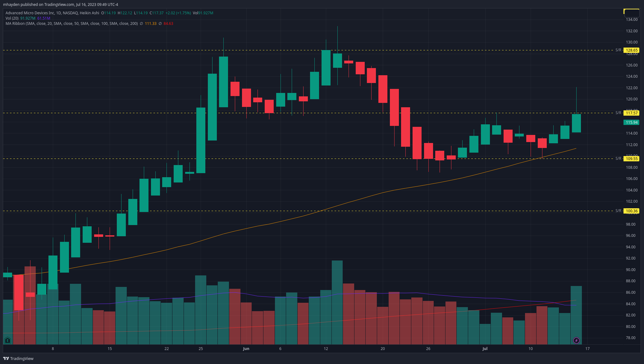Click the null symbol before 84.63

click(x=160, y=24)
